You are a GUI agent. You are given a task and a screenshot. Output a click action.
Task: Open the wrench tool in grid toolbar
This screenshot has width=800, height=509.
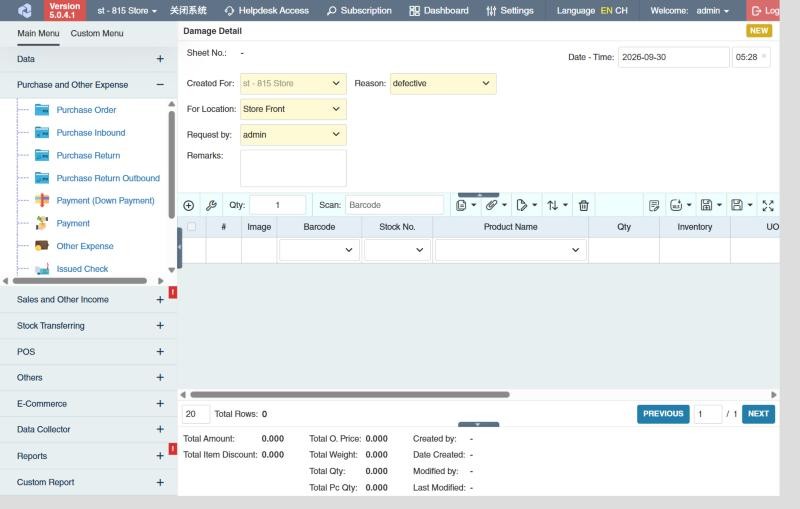(211, 206)
